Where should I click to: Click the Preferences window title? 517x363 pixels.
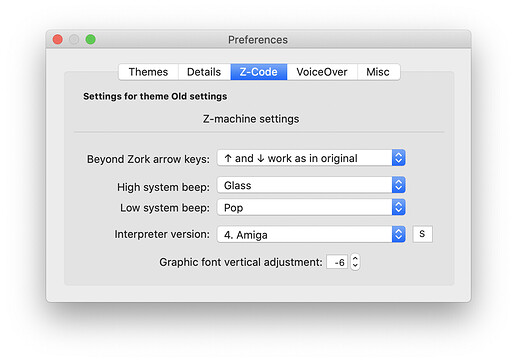pos(258,40)
